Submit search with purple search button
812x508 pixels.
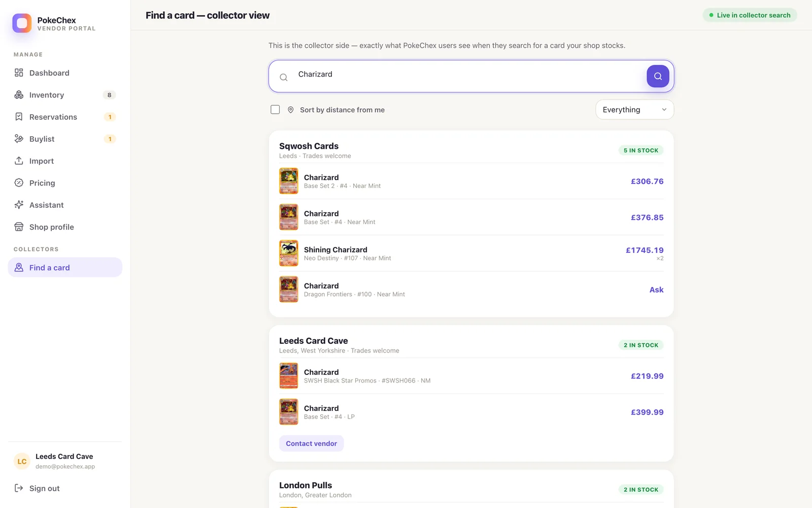[658, 76]
